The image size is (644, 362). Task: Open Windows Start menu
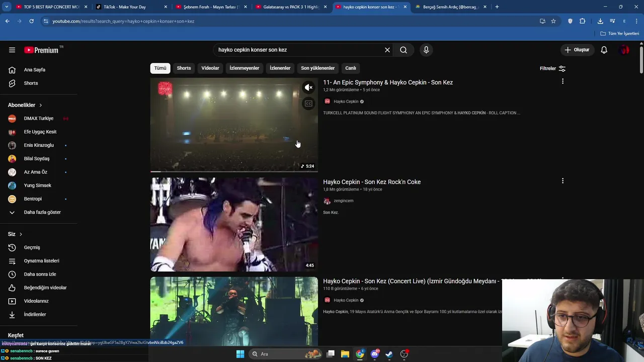pos(240,354)
